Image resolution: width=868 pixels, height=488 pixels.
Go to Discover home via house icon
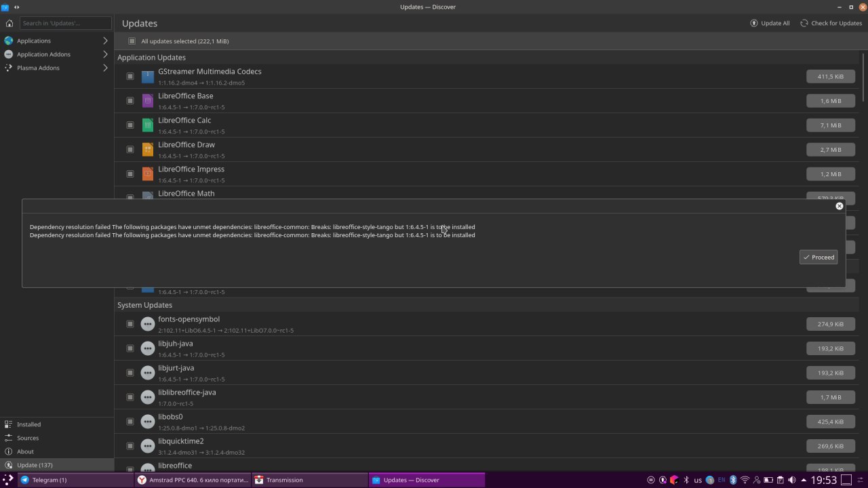[x=9, y=23]
